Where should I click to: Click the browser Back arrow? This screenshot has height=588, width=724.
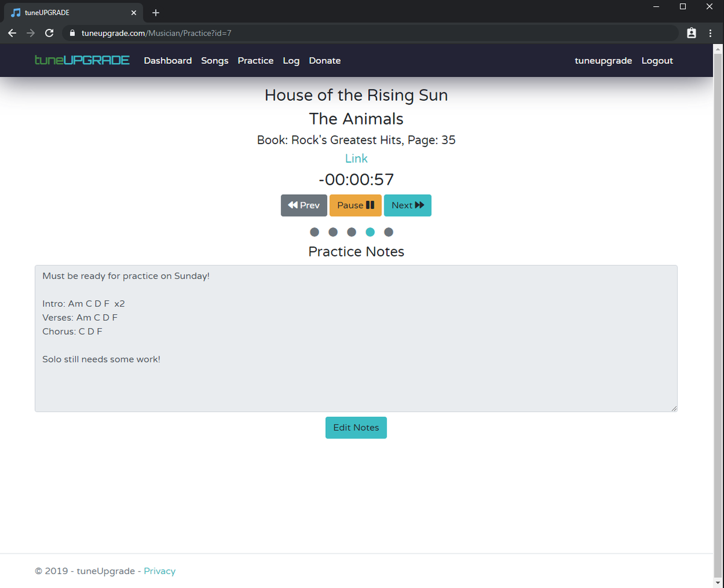coord(12,33)
